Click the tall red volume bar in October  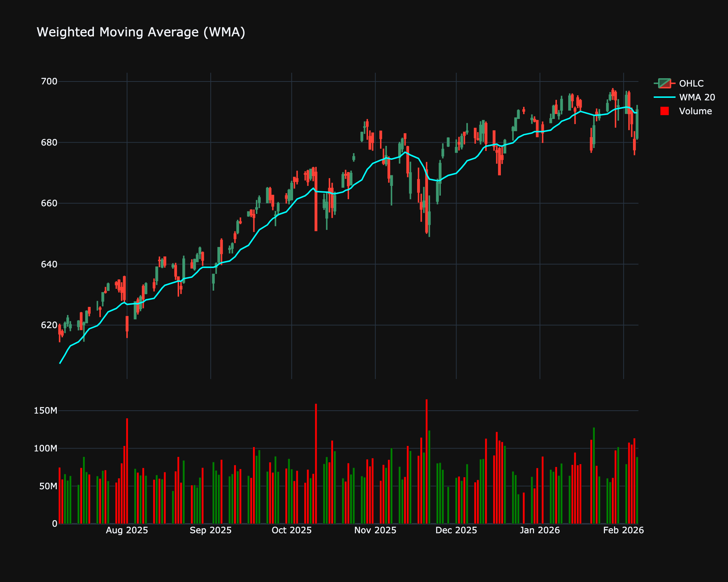coord(316,463)
